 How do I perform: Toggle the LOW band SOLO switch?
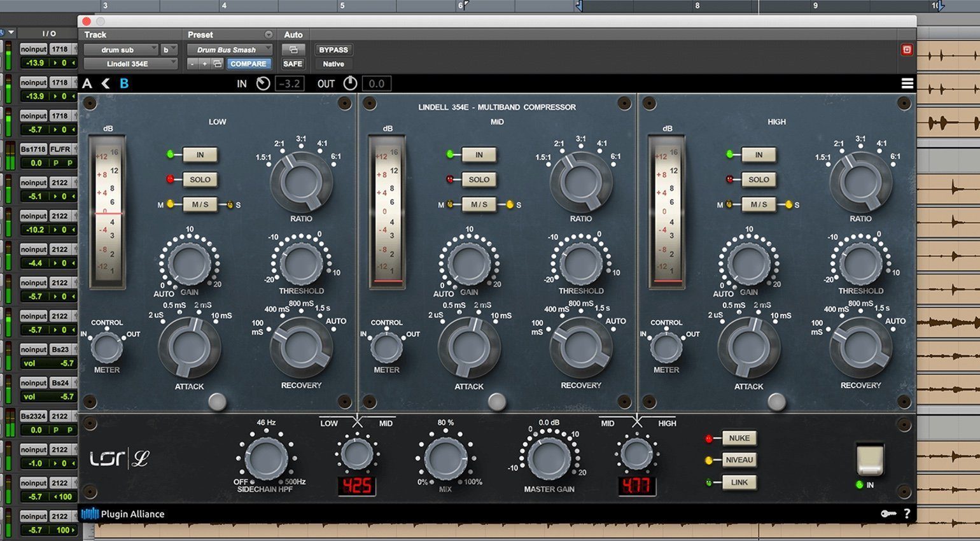coord(200,179)
